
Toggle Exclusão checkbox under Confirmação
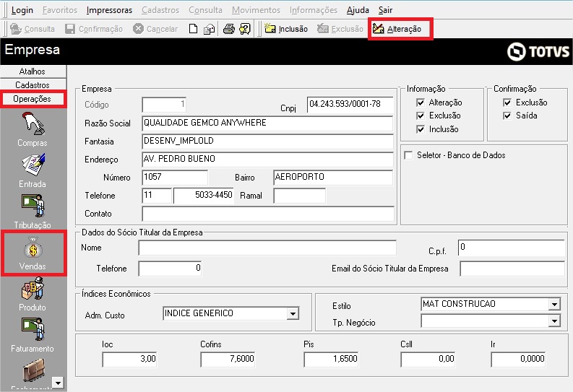coord(507,103)
